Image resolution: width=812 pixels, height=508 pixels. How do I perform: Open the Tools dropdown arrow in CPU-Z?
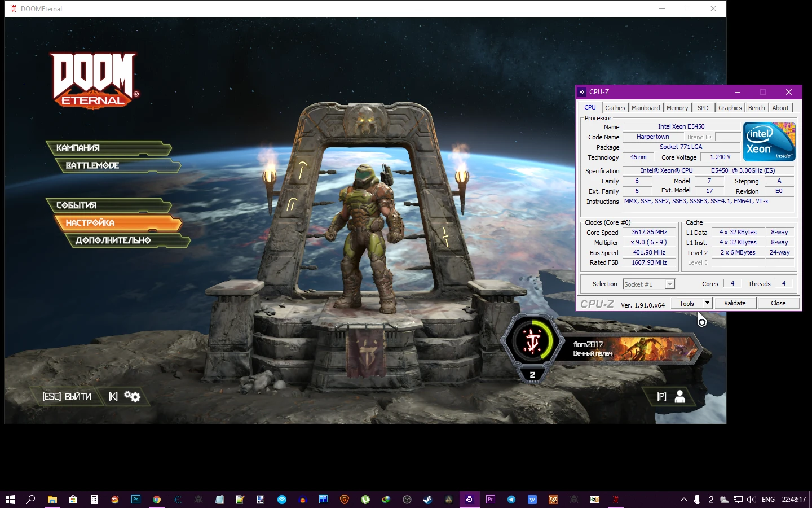click(707, 303)
